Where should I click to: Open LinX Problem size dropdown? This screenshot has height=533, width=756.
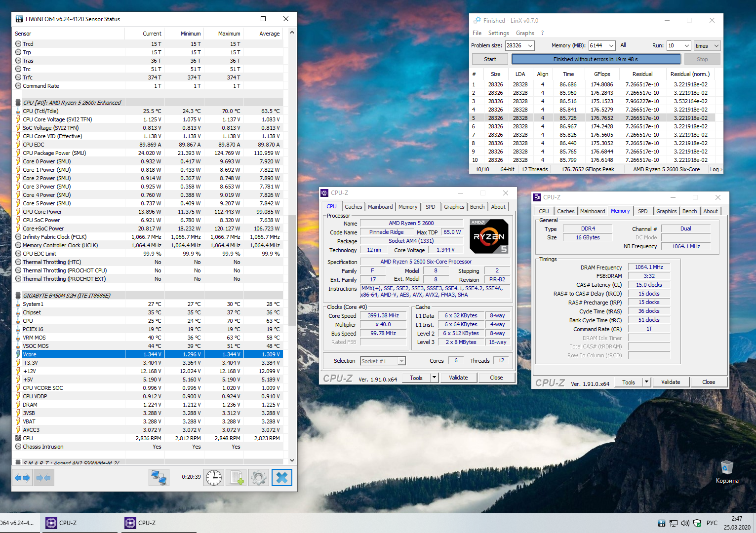point(530,46)
